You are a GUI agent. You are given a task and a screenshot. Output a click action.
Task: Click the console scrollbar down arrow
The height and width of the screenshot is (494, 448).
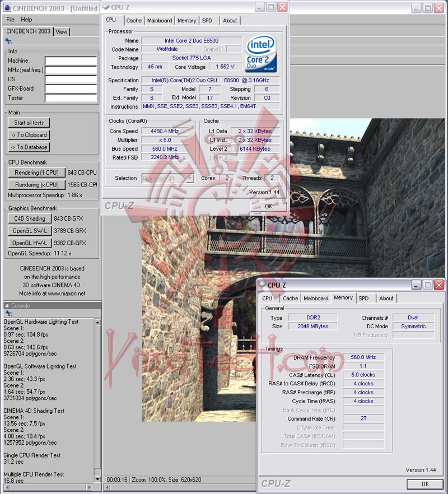click(97, 479)
